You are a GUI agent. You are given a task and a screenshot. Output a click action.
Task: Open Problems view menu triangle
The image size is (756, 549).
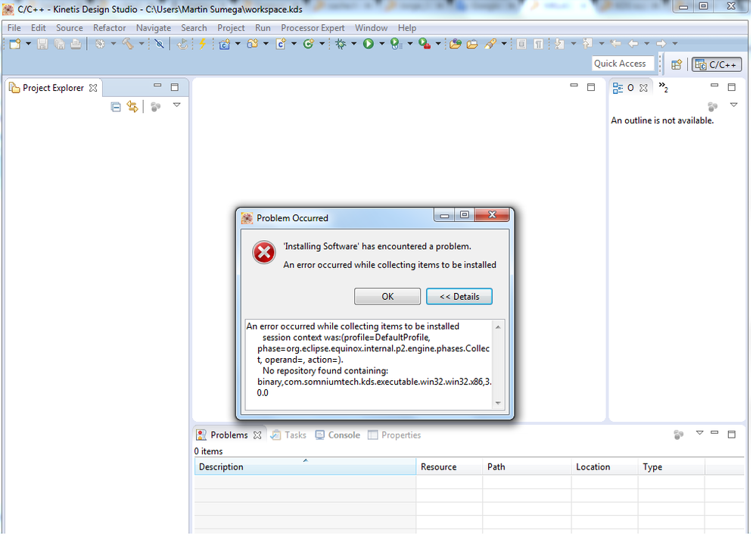click(x=699, y=432)
